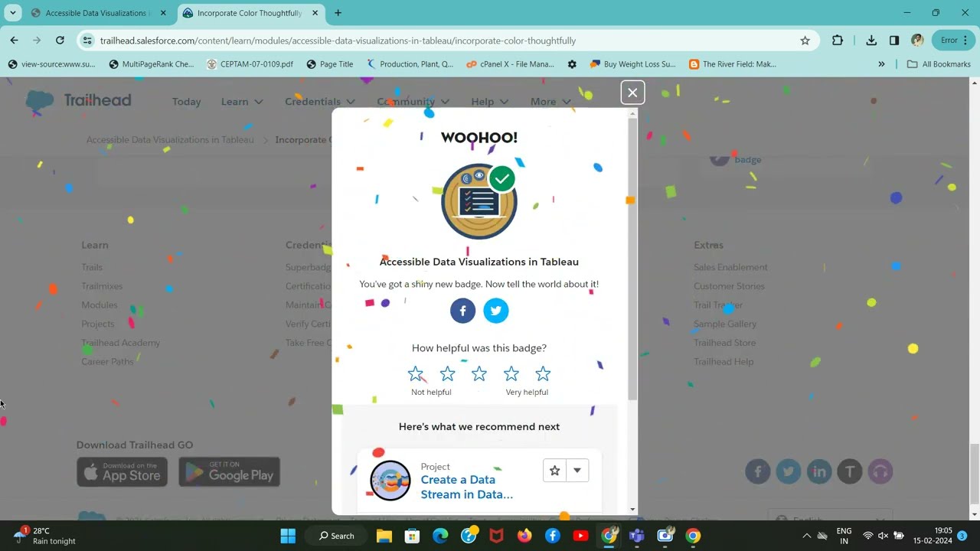Open the tab search dropdown
Viewport: 980px width, 551px height.
click(x=13, y=13)
